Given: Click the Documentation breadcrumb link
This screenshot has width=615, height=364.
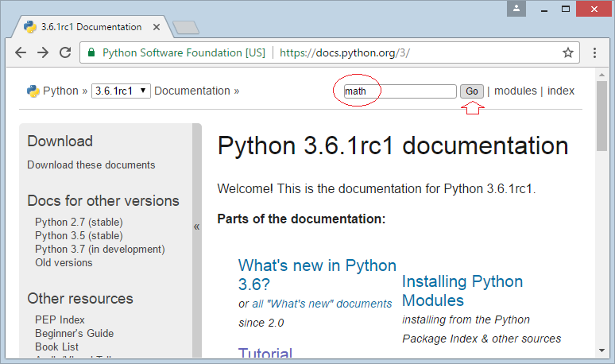Looking at the screenshot, I should click(x=192, y=91).
